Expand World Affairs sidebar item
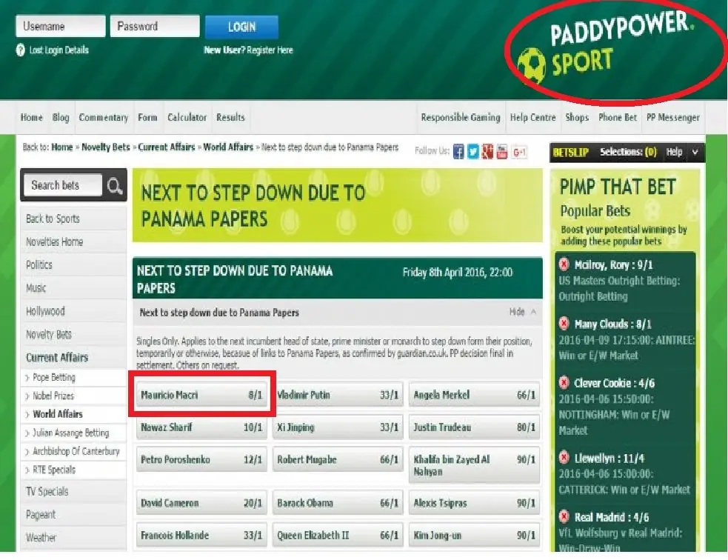Viewport: 728px width, 560px height. (27, 414)
